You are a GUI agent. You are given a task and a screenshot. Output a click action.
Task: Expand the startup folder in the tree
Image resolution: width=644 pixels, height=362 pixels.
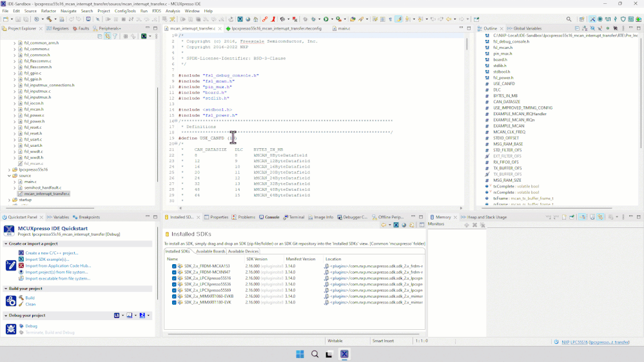click(10, 200)
